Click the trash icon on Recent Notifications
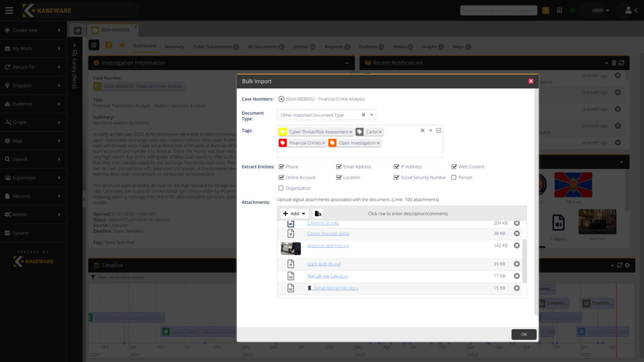The height and width of the screenshot is (362, 644). coord(613,62)
